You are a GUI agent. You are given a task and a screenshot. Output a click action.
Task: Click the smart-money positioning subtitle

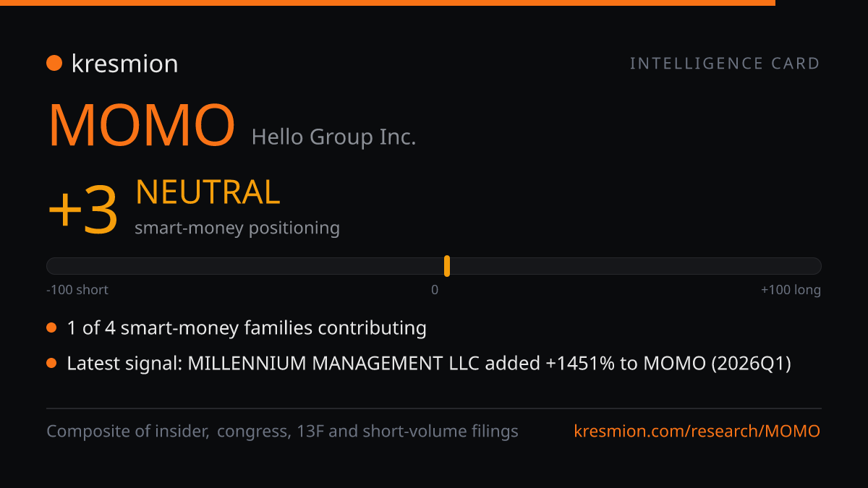tap(237, 228)
